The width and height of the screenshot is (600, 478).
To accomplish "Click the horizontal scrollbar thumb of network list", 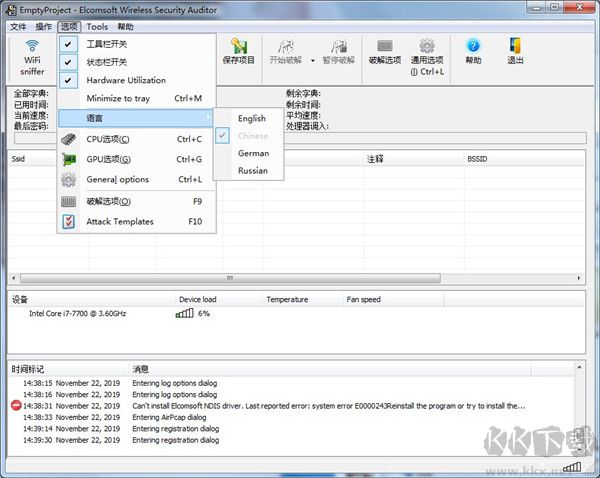I will (230, 278).
